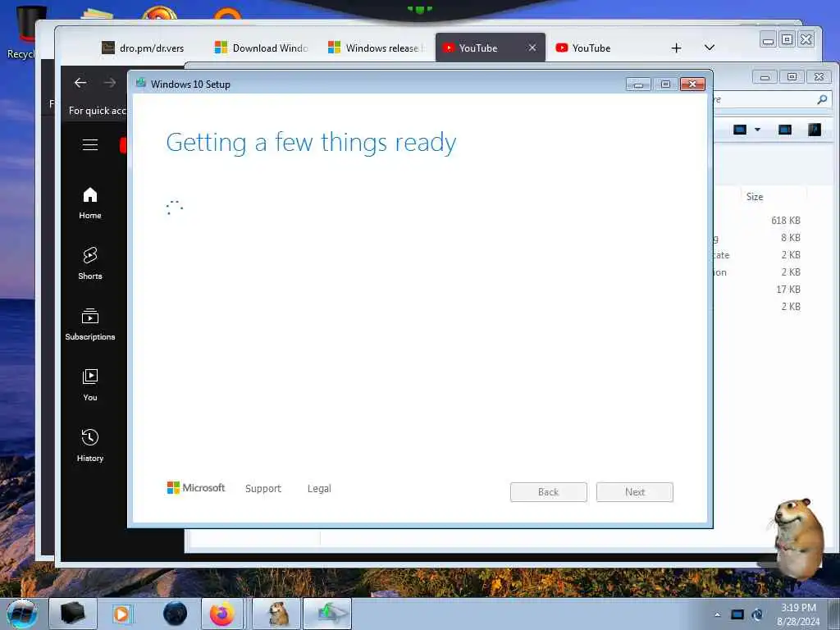Maximize the Explorer window
Viewport: 840px width, 630px height.
point(792,77)
